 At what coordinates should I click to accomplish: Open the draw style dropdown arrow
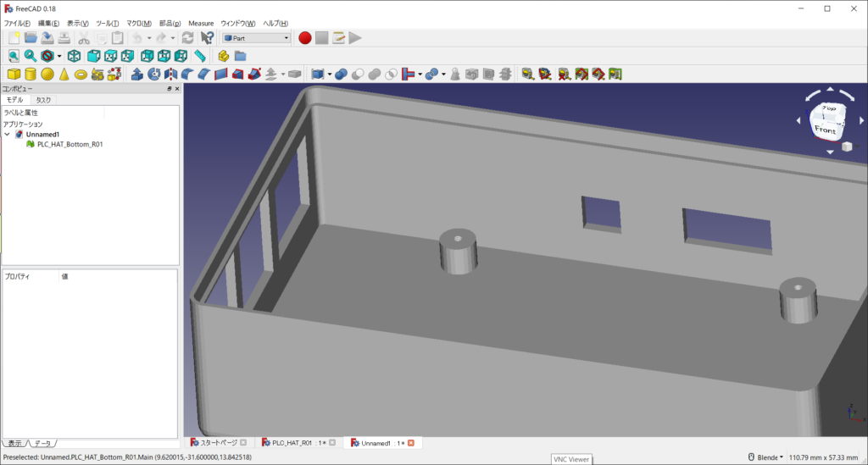click(x=59, y=56)
